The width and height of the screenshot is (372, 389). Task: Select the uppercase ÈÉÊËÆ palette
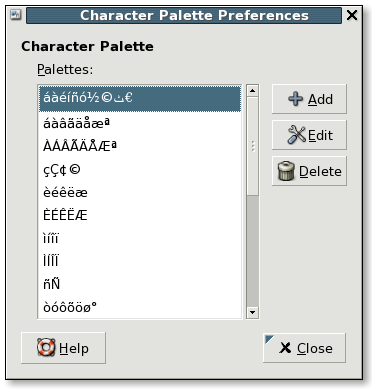coord(140,215)
